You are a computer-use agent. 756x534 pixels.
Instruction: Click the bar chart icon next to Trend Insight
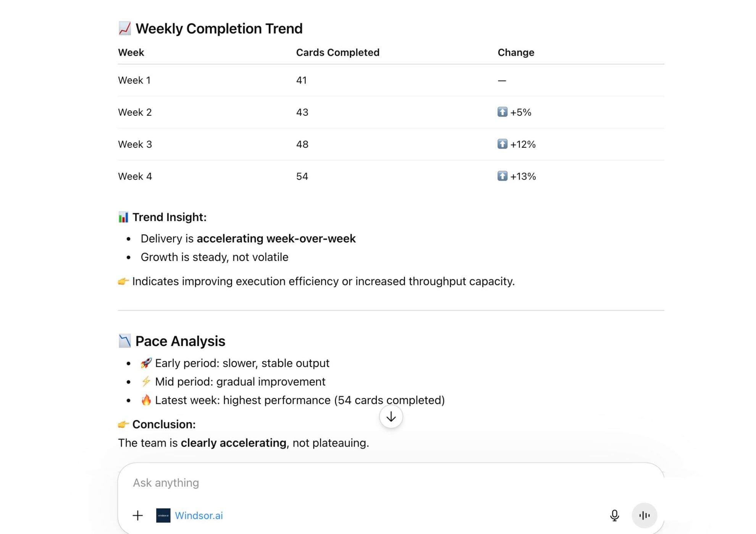point(123,217)
